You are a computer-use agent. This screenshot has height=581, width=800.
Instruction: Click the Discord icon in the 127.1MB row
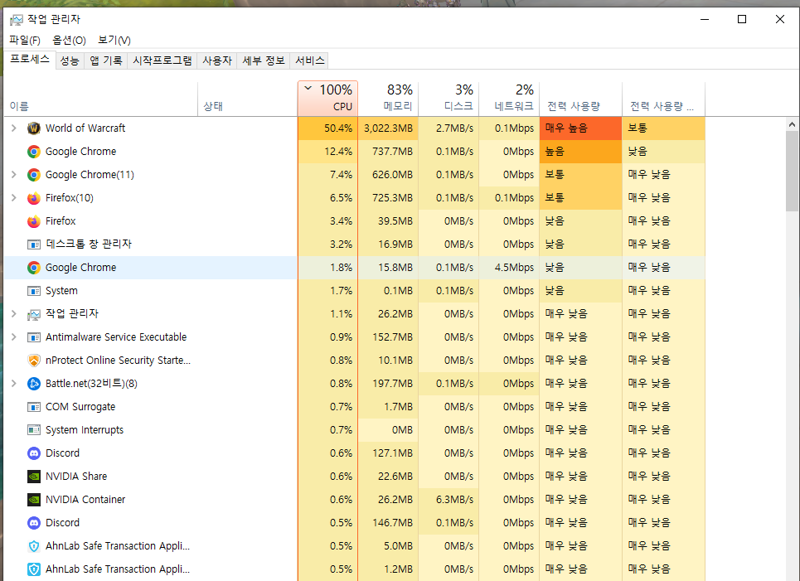point(34,453)
